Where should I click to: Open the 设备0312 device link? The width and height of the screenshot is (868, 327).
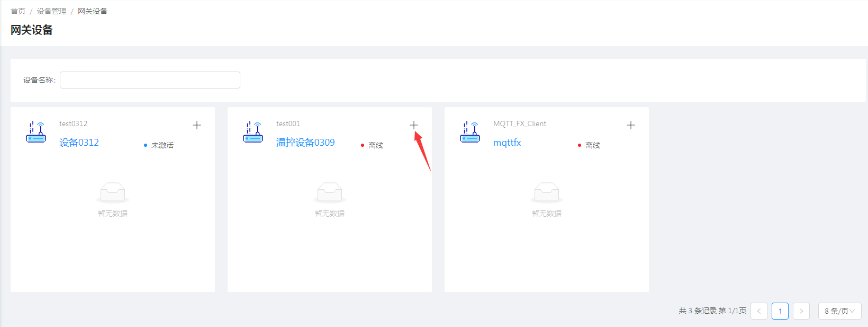point(79,143)
